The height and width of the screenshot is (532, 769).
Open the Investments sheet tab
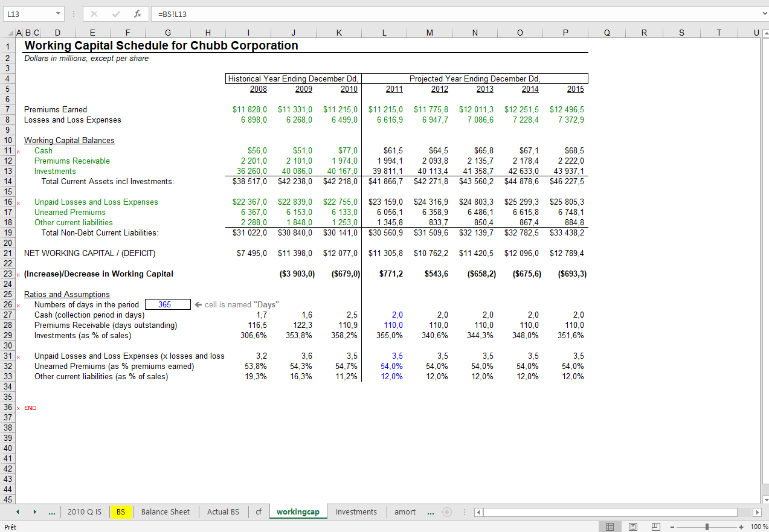pyautogui.click(x=356, y=512)
